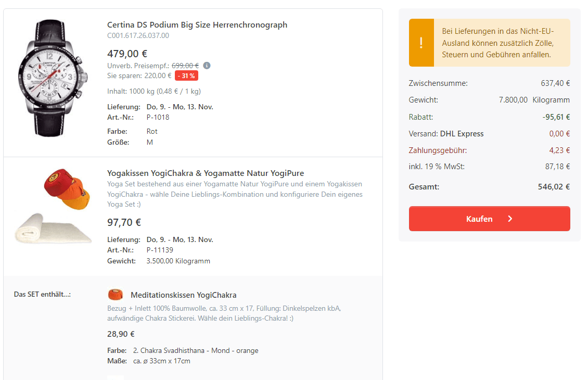Click the red -31 % discount badge

point(186,75)
